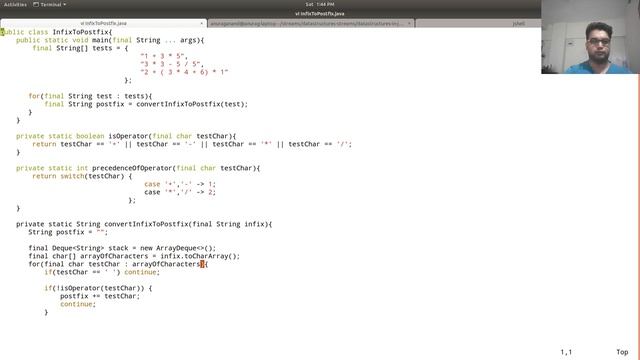640x360 pixels.
Task: Click the test string "1 + 3 * 5"
Action: point(164,56)
